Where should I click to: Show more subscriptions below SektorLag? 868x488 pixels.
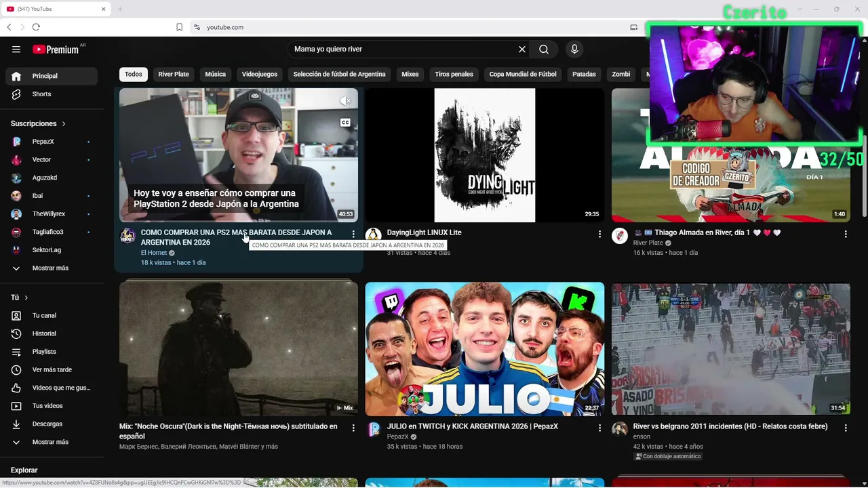coord(52,268)
